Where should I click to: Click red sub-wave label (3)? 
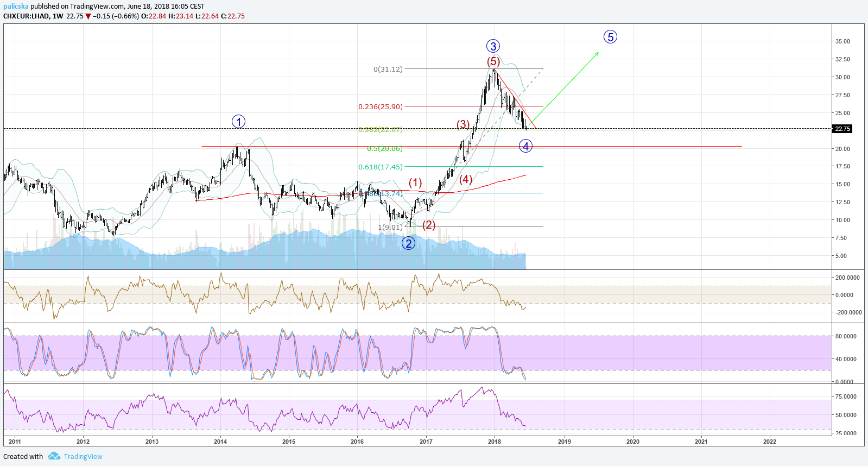point(463,124)
